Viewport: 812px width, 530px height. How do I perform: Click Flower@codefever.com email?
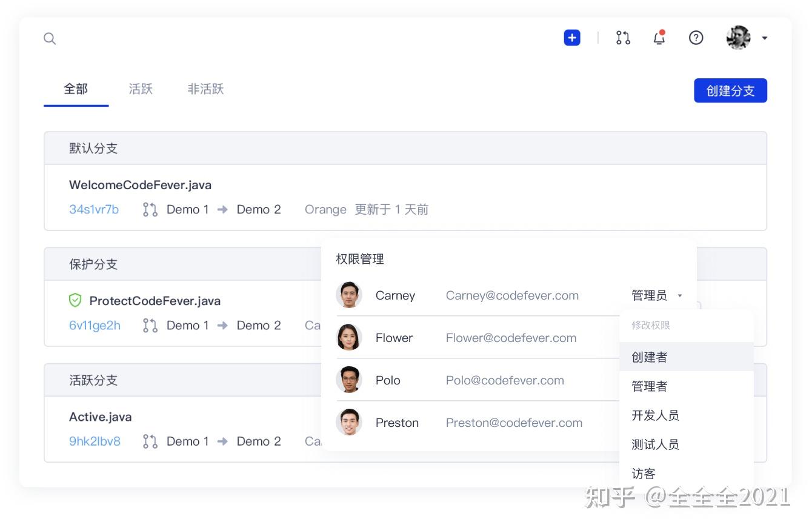pos(511,338)
